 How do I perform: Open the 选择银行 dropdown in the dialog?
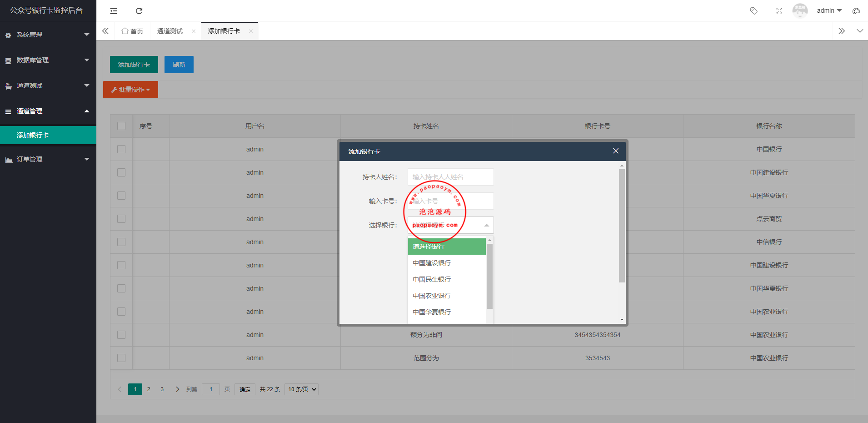450,225
